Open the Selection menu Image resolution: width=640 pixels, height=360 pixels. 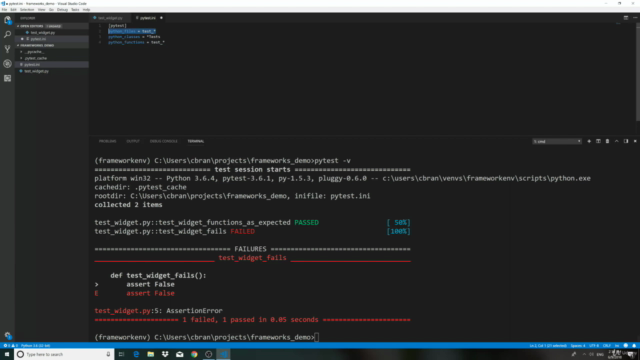click(27, 9)
